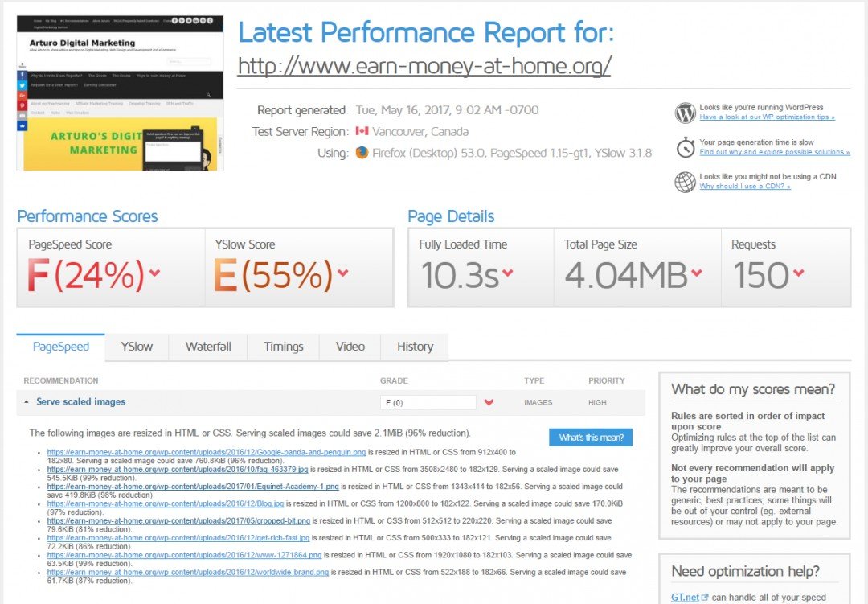Click the globe CDN icon
This screenshot has width=868, height=604.
pos(686,182)
